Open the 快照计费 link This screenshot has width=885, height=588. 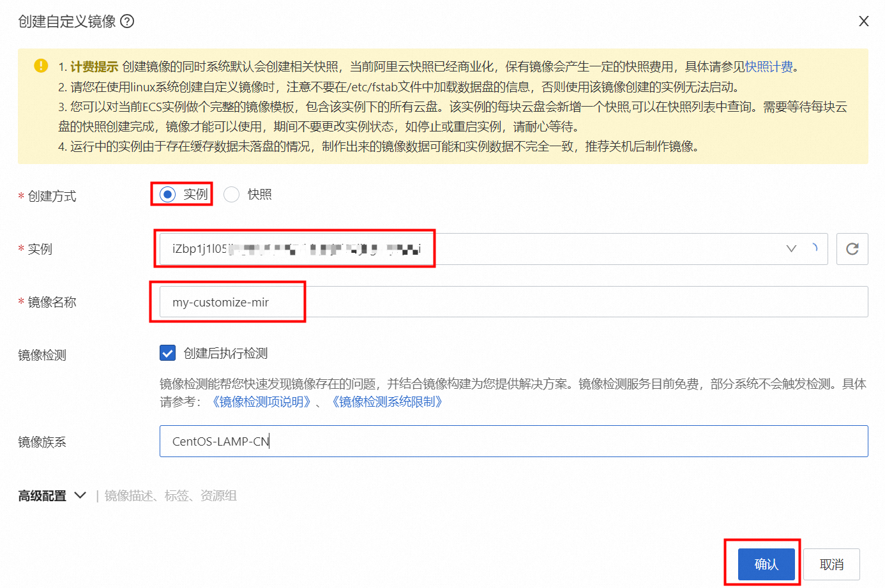[769, 67]
